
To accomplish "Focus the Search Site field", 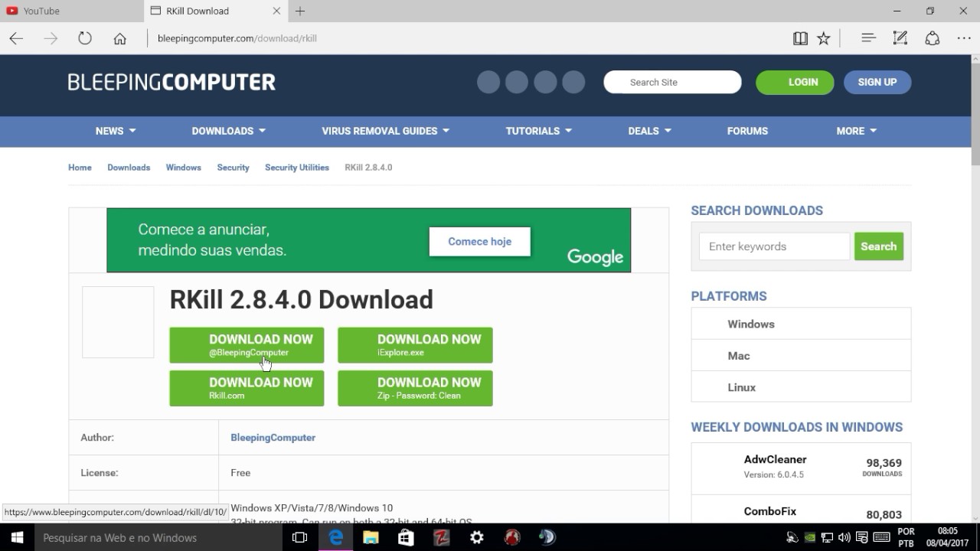I will pyautogui.click(x=672, y=82).
